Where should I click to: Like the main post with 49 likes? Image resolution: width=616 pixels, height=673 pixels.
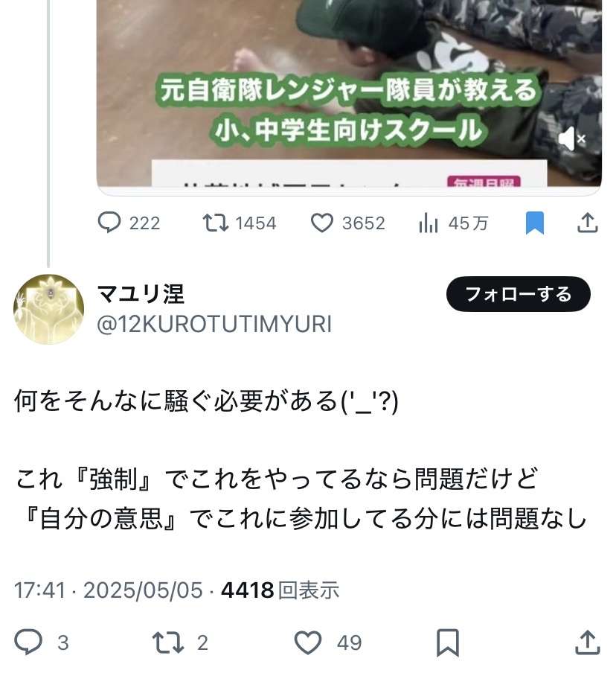328,642
